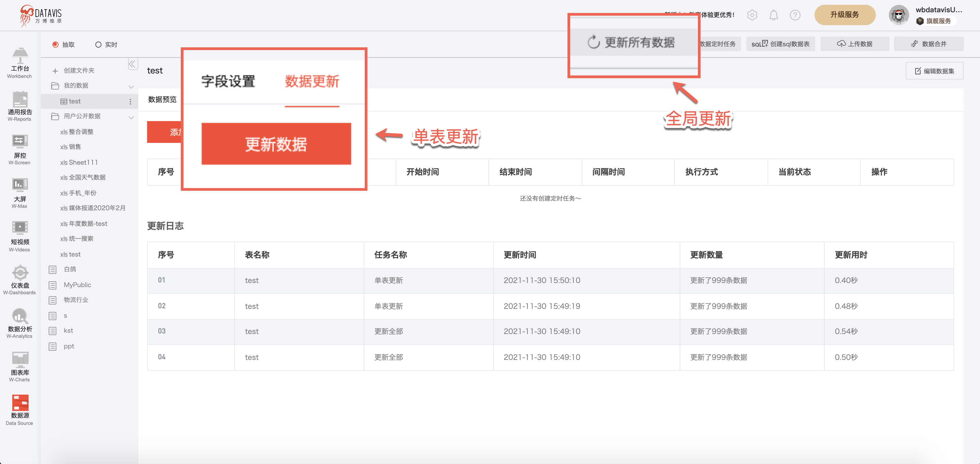This screenshot has height=464, width=980.
Task: Click the plus icon for 创建文件夹
Action: pyautogui.click(x=55, y=71)
